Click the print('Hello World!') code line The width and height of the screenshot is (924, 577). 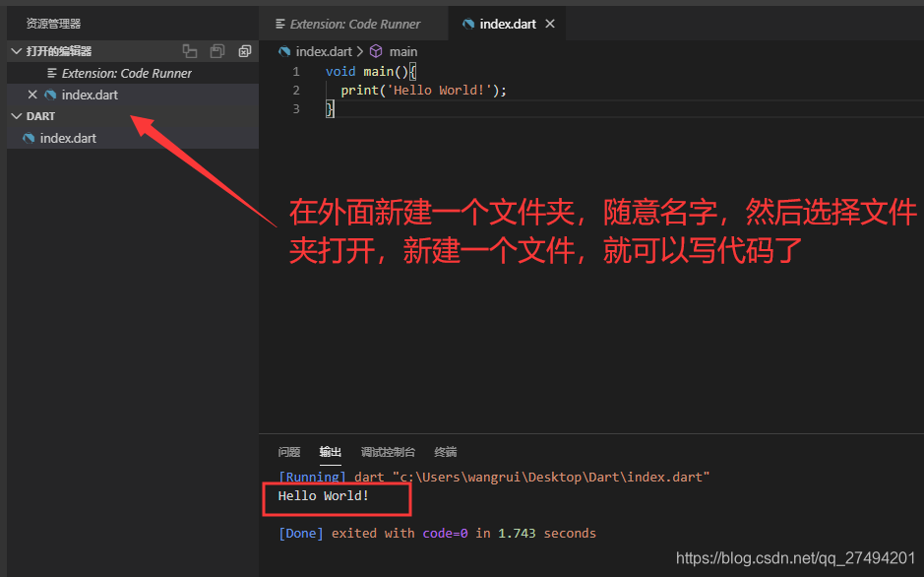424,91
